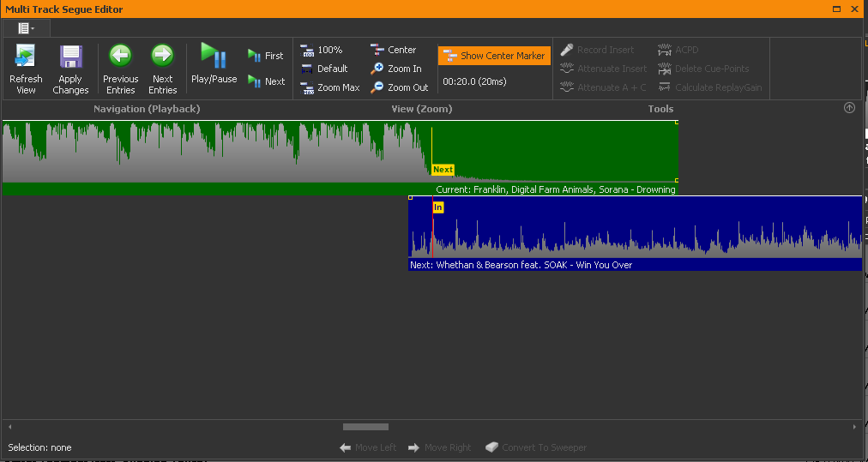The height and width of the screenshot is (462, 868).
Task: Go to Previous Entries
Action: coord(120,57)
